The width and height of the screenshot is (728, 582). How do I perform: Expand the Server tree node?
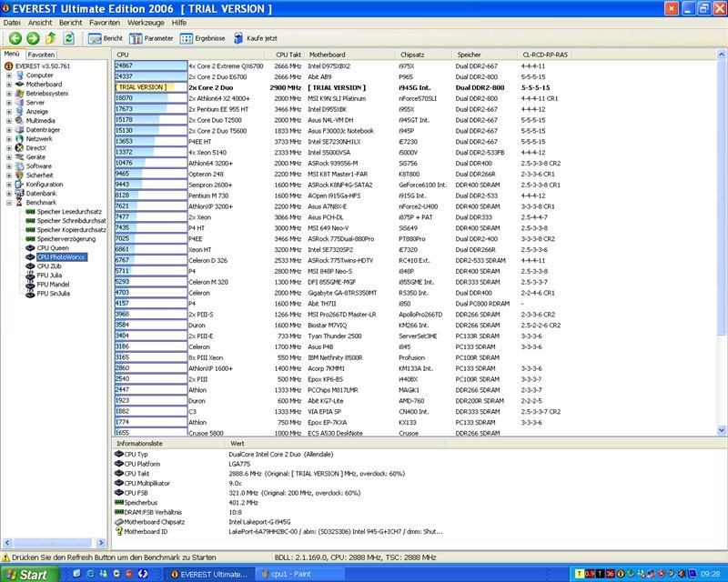(x=9, y=103)
